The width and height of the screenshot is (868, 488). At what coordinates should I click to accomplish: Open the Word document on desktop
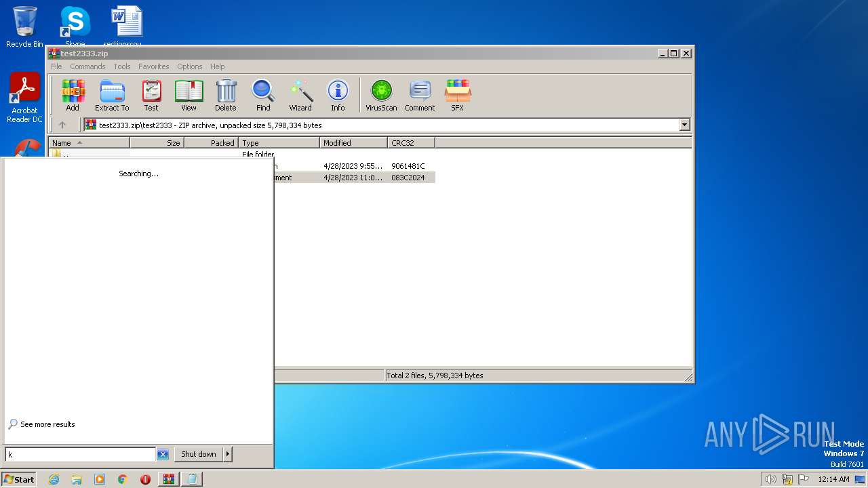(x=127, y=26)
